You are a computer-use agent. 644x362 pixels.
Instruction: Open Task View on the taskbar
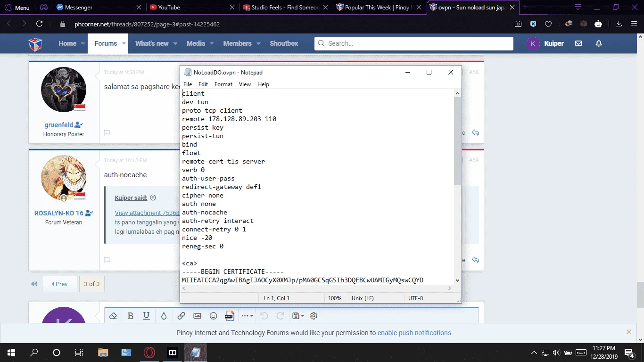click(79, 353)
